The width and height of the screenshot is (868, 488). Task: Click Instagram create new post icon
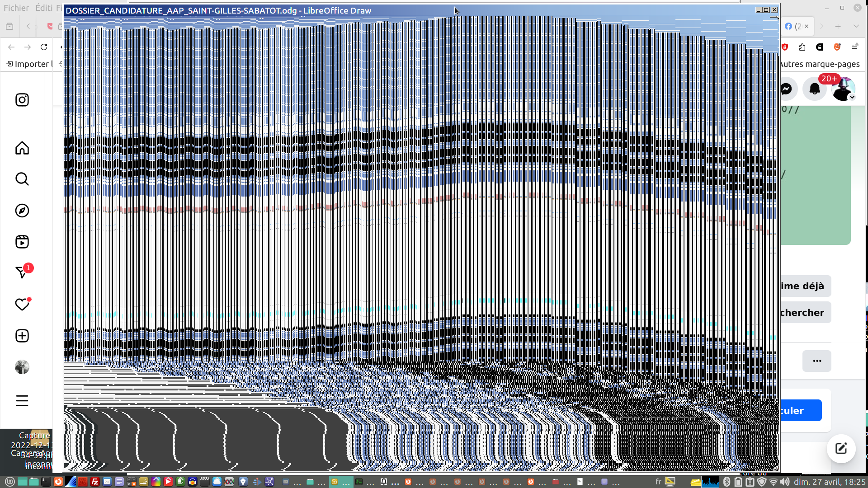pyautogui.click(x=22, y=336)
